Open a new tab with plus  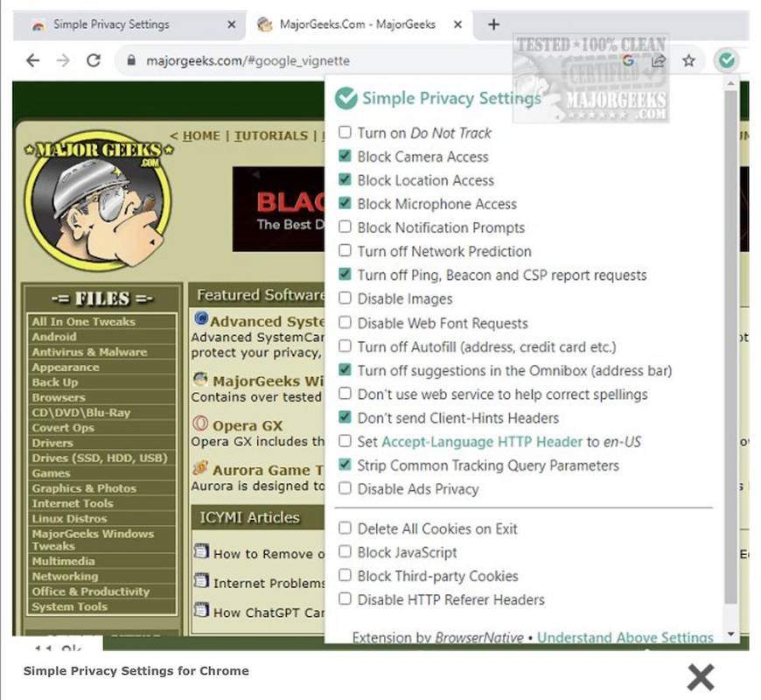[493, 24]
